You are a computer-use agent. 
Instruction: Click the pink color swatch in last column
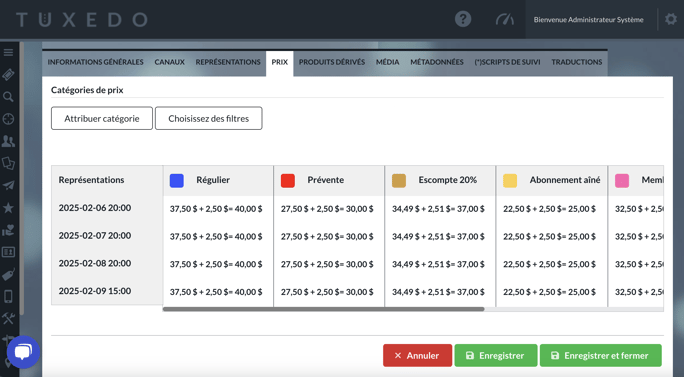622,181
